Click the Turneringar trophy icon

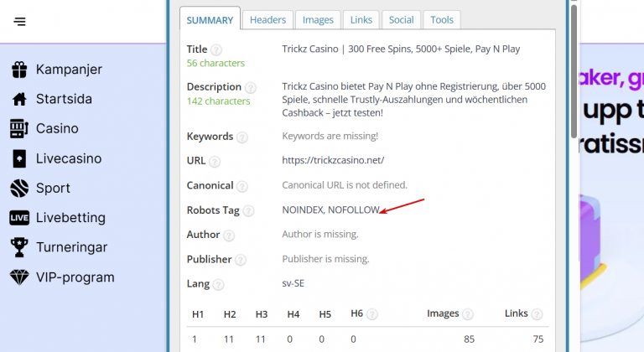(x=19, y=247)
